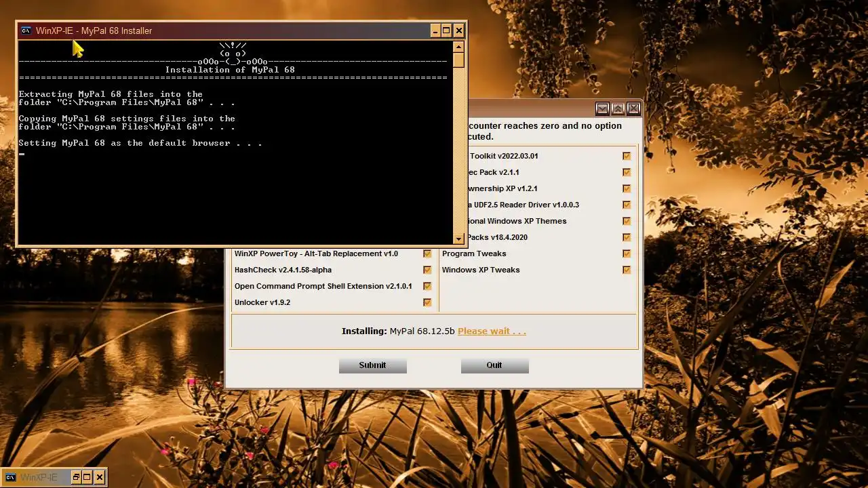Uncheck Windows XP Themes checkbox
The image size is (868, 488).
[627, 221]
